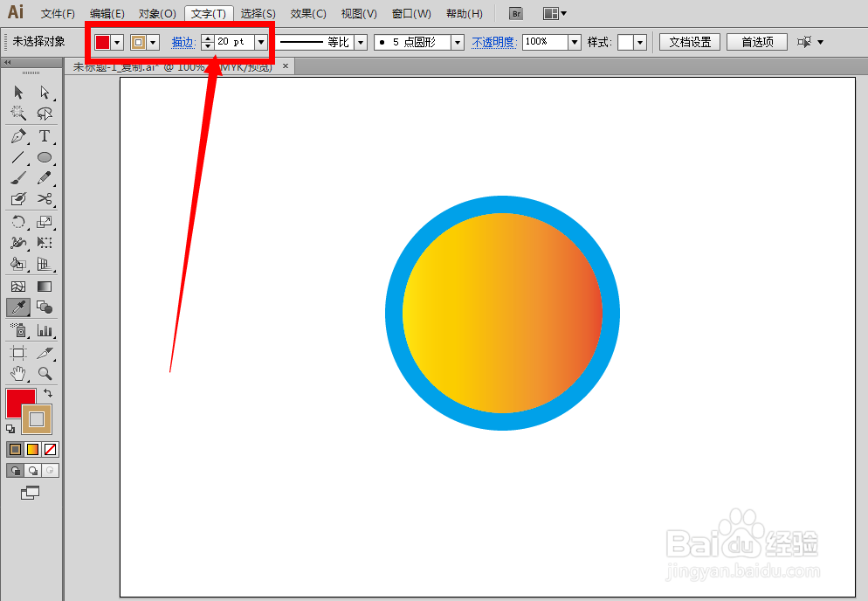Switch paint mode to Gradient
The image size is (868, 601).
coord(32,449)
